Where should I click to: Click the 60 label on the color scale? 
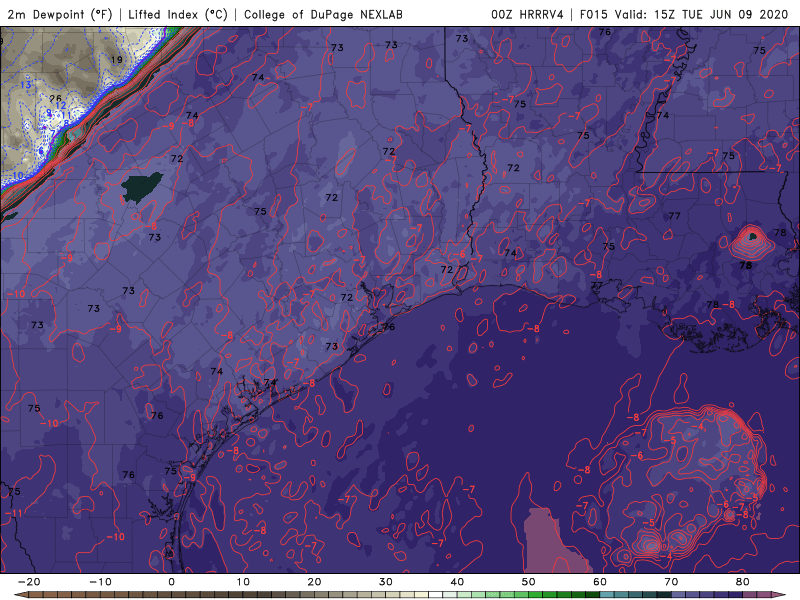click(x=600, y=582)
